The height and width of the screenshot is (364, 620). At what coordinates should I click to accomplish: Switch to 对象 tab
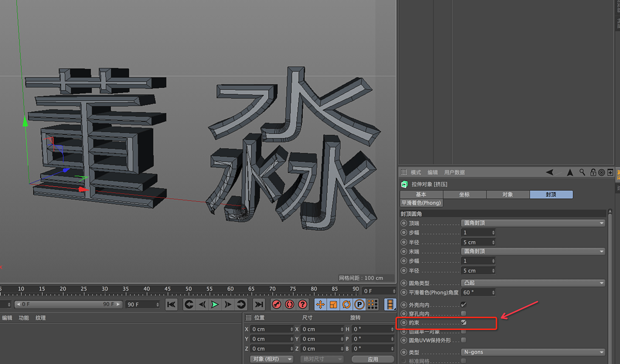(x=508, y=195)
